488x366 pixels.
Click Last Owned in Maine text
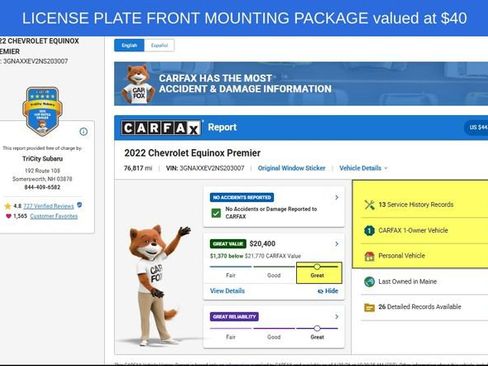407,281
